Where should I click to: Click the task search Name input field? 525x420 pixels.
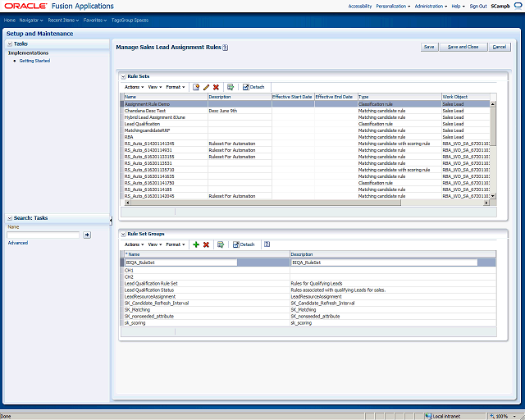point(43,235)
